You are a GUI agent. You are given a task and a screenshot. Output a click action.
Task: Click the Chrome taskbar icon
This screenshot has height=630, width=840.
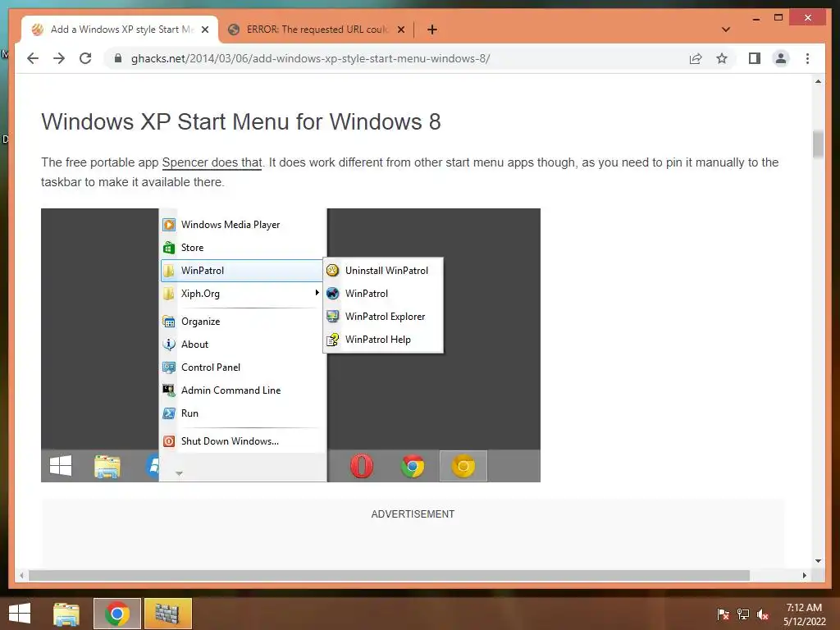click(x=116, y=614)
